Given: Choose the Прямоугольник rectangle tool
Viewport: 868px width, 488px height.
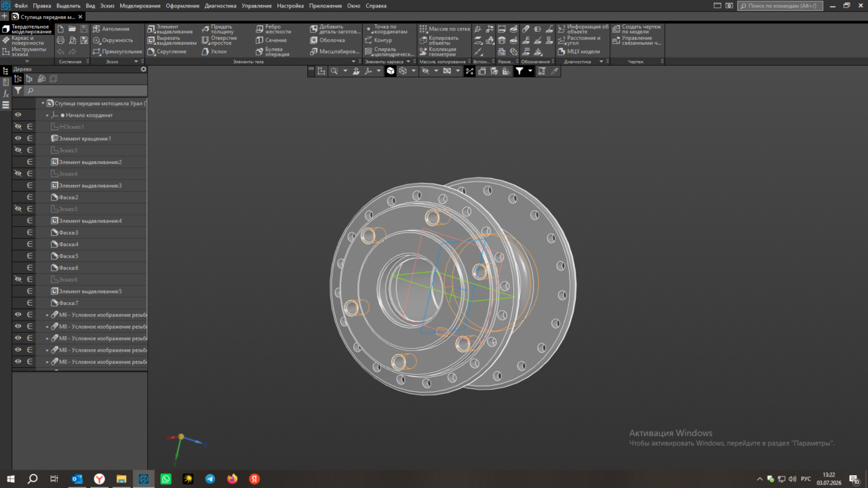Looking at the screenshot, I should [118, 52].
